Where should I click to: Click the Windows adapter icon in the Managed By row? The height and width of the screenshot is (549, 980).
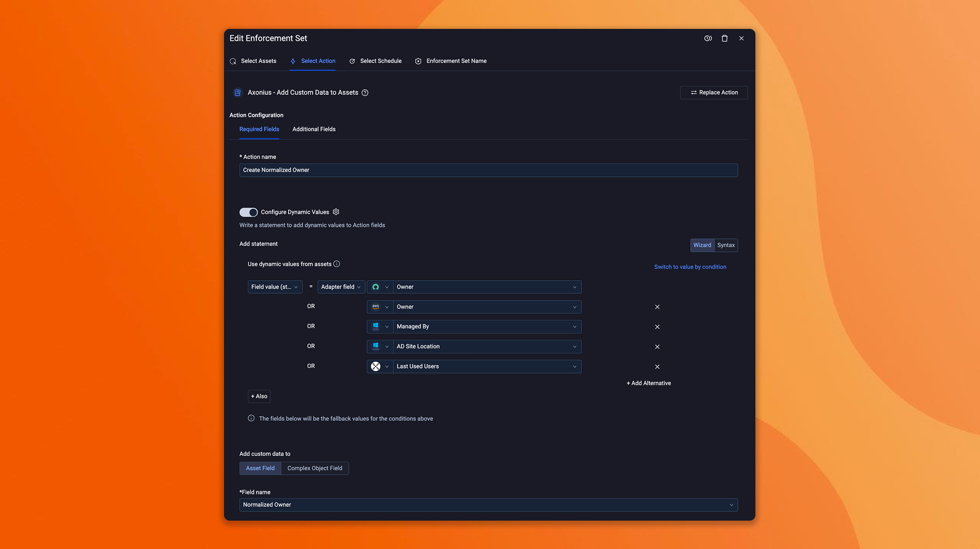[x=380, y=327]
